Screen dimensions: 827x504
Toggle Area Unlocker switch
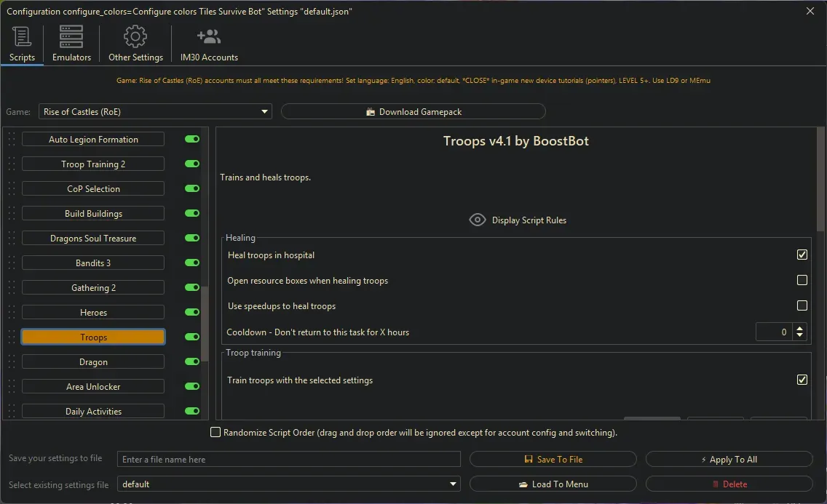[192, 387]
